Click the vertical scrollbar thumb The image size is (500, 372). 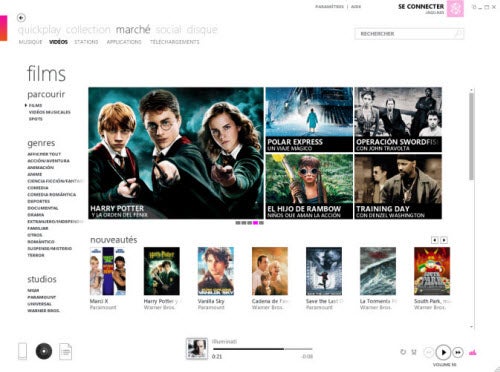pos(471,137)
